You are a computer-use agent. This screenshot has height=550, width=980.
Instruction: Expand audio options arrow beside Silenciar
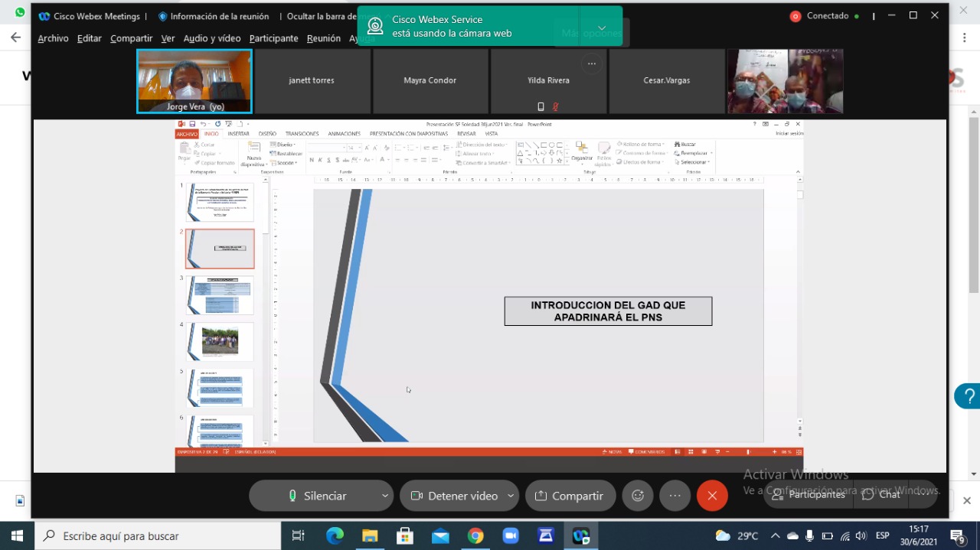[x=384, y=496]
